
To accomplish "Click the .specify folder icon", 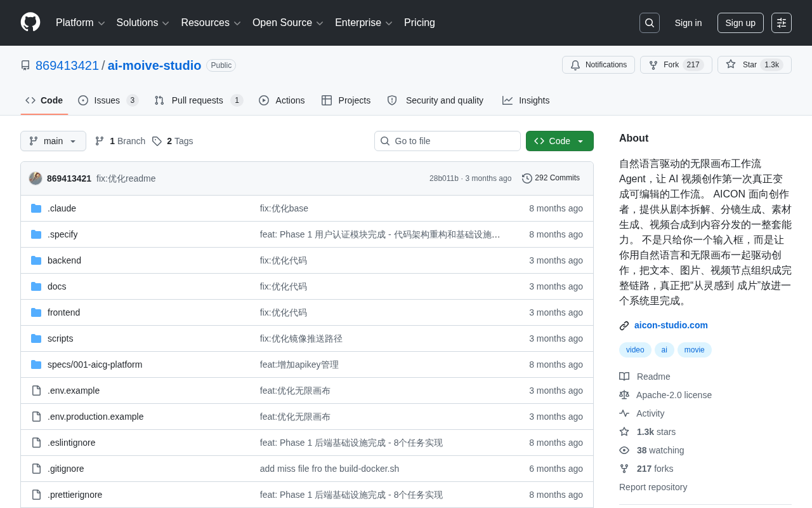I will point(36,234).
